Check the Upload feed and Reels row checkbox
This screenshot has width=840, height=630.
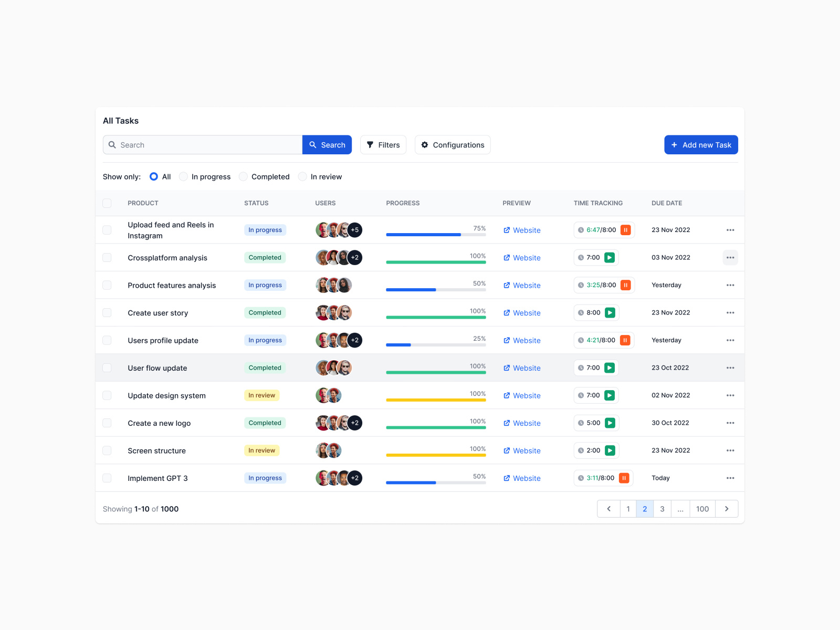point(107,230)
